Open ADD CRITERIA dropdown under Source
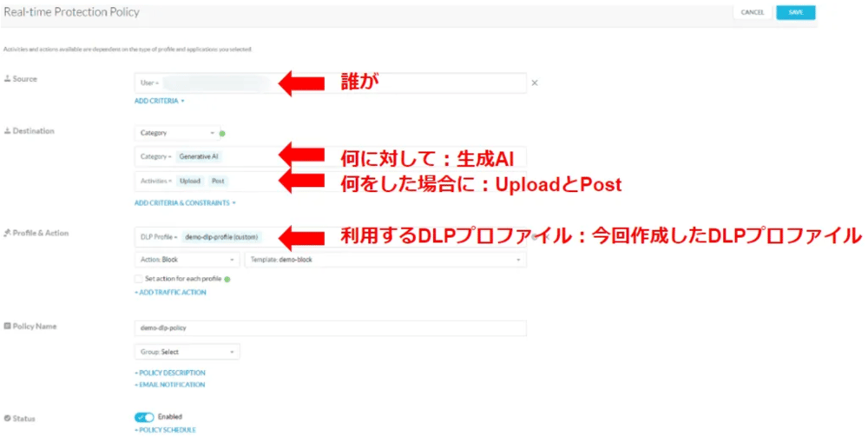This screenshot has width=868, height=443. (160, 101)
